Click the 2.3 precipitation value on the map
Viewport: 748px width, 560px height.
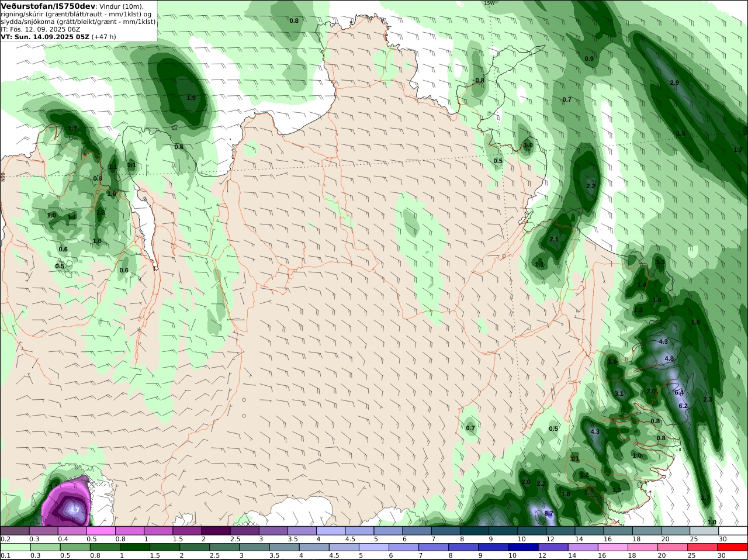point(708,399)
